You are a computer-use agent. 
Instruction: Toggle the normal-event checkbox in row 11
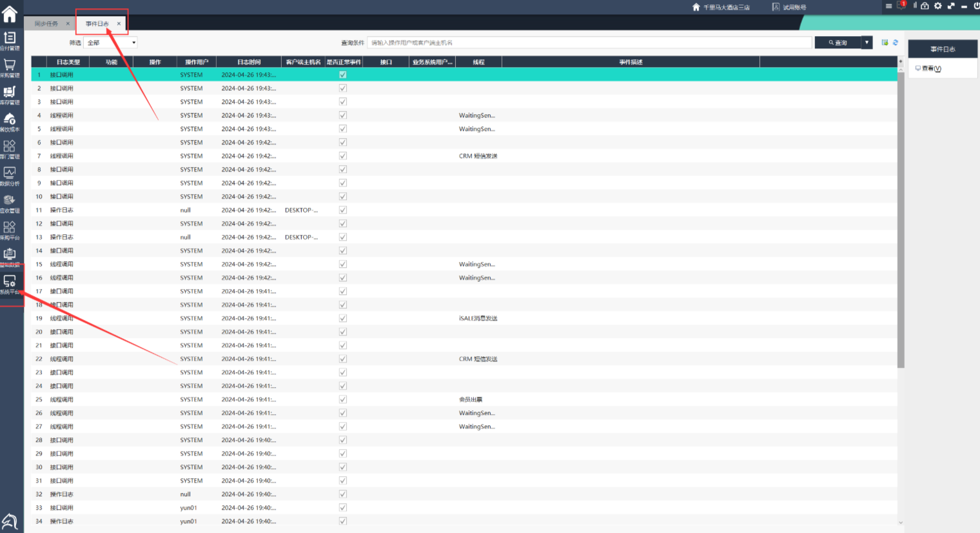(343, 210)
